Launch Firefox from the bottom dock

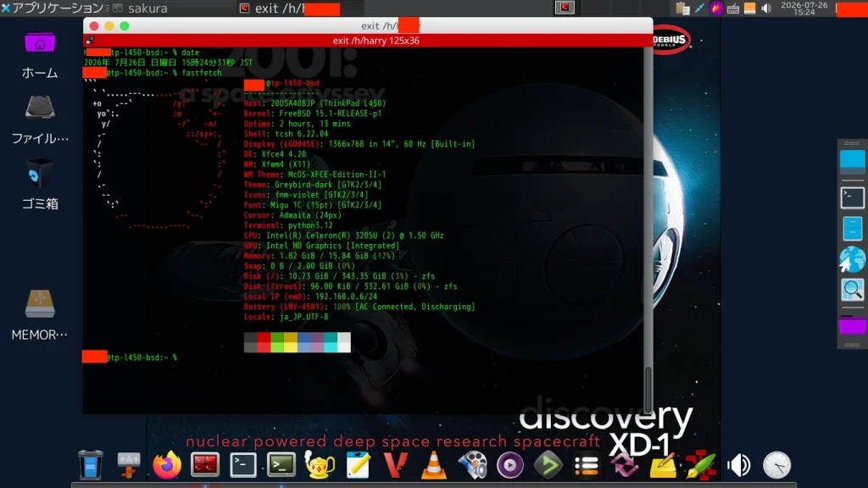167,465
